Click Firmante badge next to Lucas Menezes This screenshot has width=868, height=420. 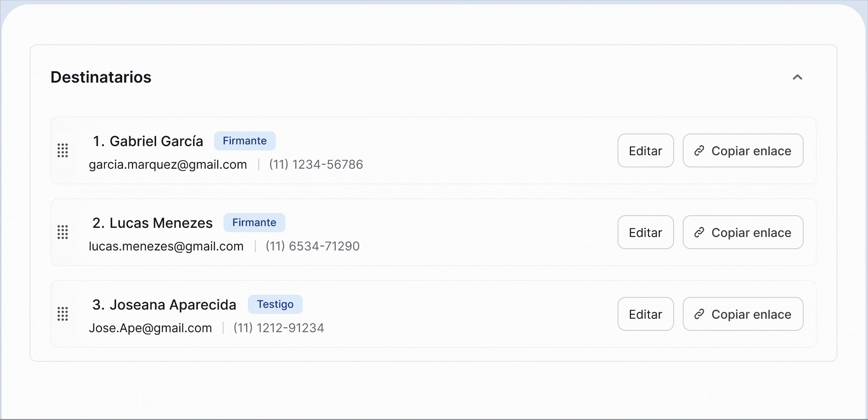click(x=254, y=223)
